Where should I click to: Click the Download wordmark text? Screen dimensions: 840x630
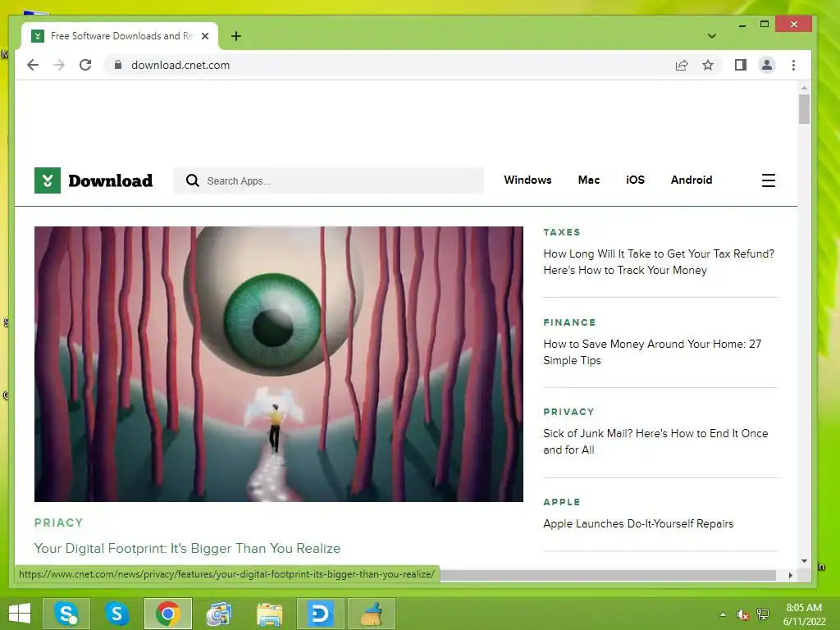coord(111,180)
